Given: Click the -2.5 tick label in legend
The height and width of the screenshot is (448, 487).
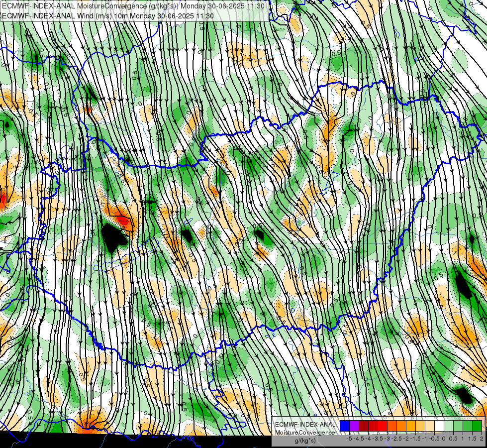Looking at the screenshot, I should 396,439.
